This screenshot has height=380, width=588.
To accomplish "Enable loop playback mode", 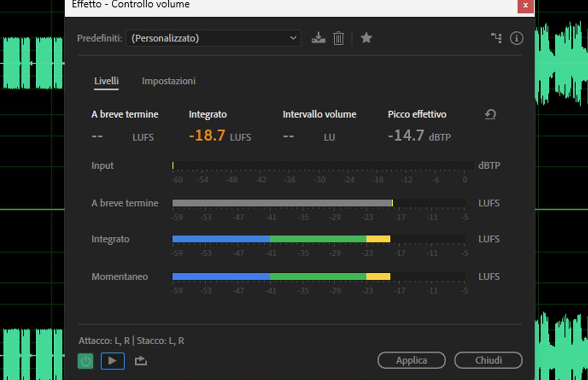I will (x=140, y=361).
